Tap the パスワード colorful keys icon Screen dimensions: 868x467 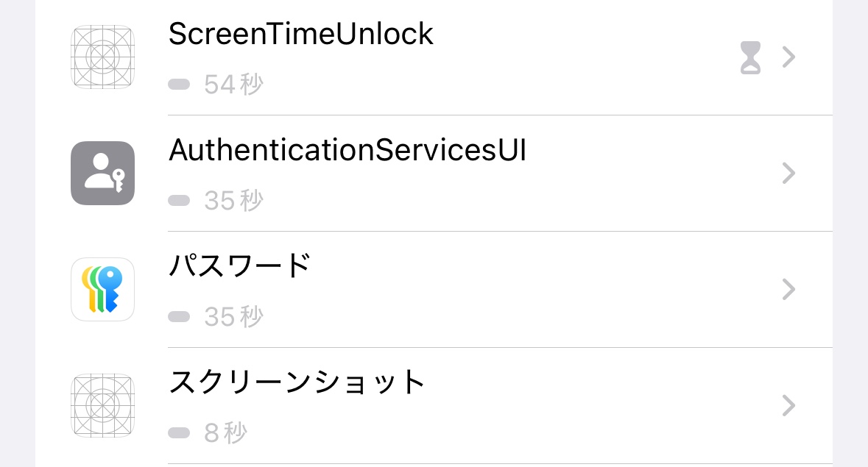[102, 289]
